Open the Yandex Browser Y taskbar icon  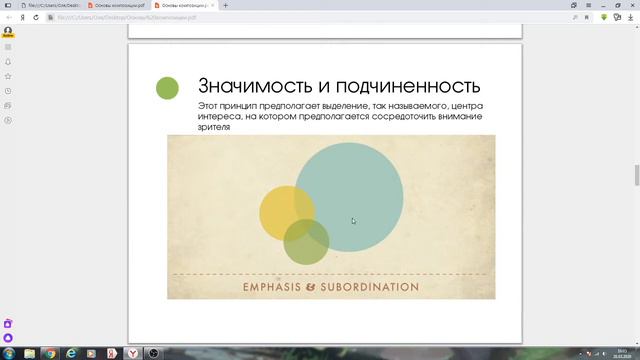pos(133,353)
